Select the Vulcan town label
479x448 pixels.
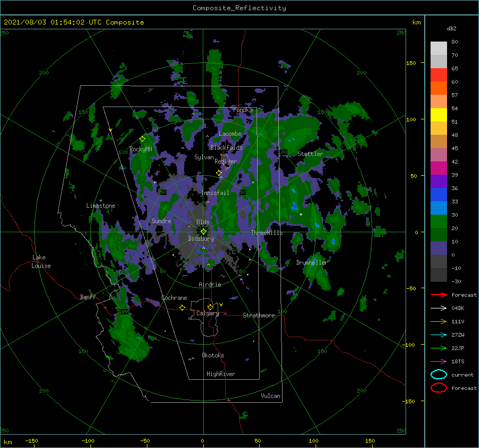pos(270,396)
